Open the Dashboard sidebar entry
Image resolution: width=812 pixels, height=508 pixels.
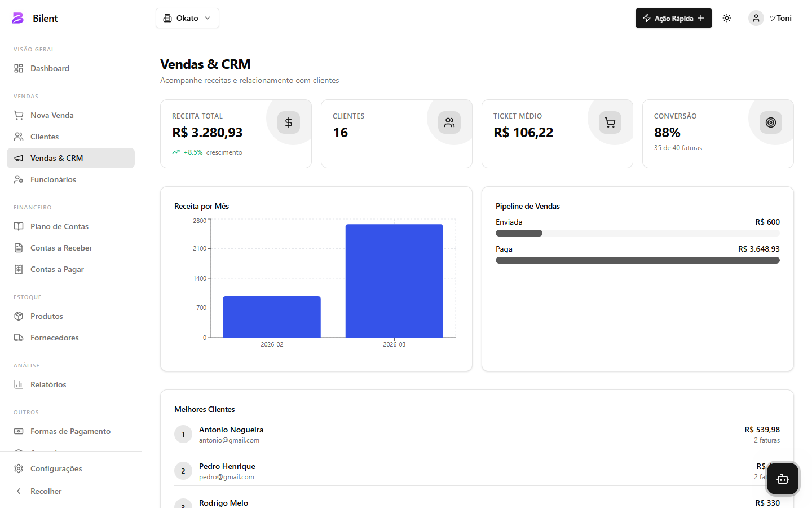(50, 68)
